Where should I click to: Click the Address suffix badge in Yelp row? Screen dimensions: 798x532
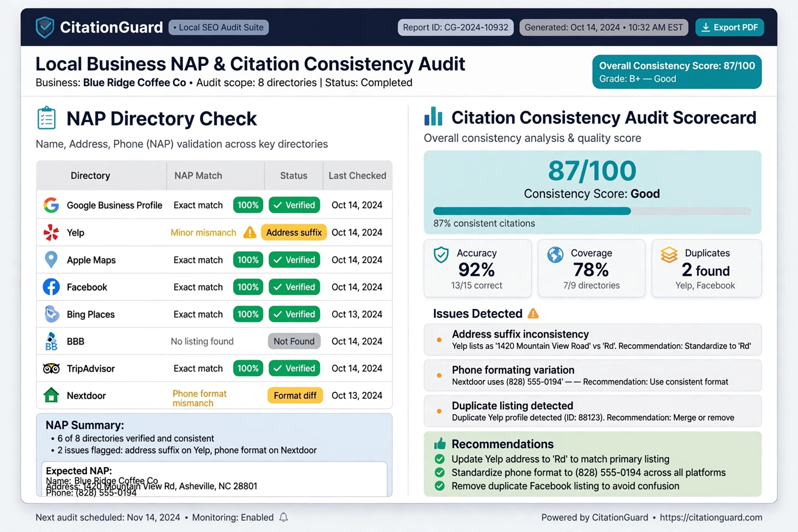(294, 232)
